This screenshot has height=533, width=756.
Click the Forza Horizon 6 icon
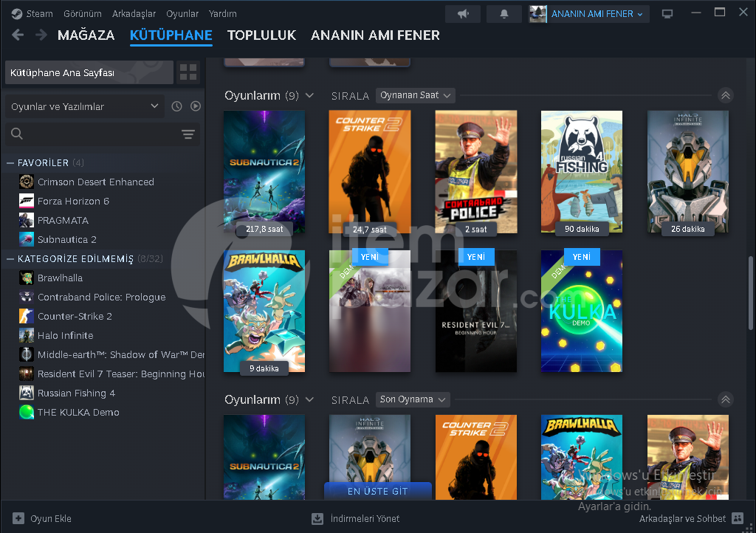27,201
